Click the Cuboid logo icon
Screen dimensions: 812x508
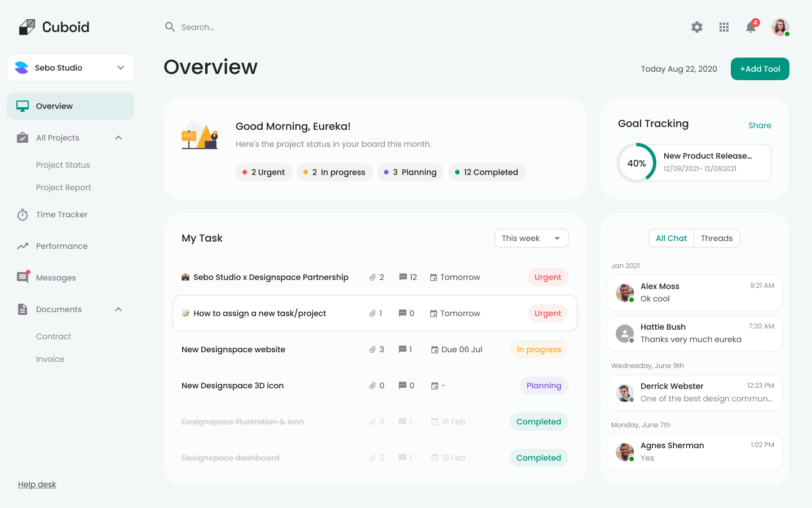27,27
